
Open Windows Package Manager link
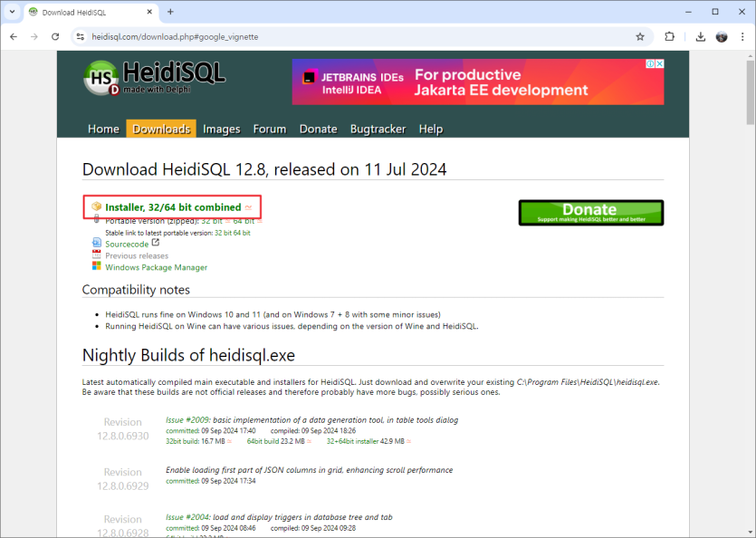tap(157, 267)
